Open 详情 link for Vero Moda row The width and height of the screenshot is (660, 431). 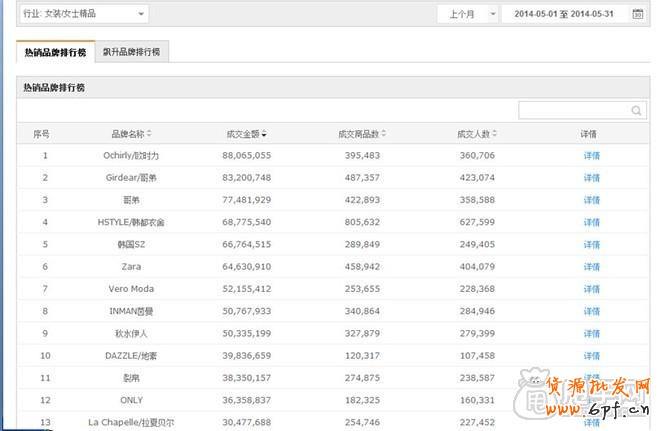point(591,290)
